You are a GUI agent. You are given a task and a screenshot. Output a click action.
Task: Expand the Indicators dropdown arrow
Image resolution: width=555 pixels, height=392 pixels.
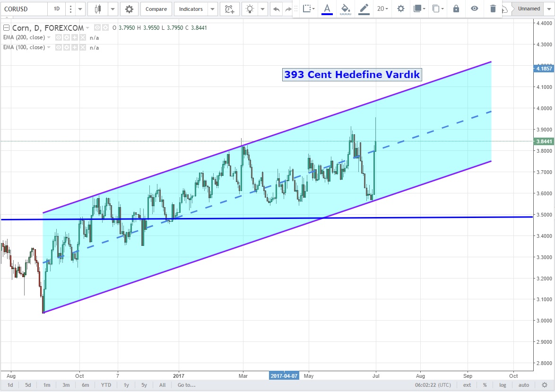[212, 9]
